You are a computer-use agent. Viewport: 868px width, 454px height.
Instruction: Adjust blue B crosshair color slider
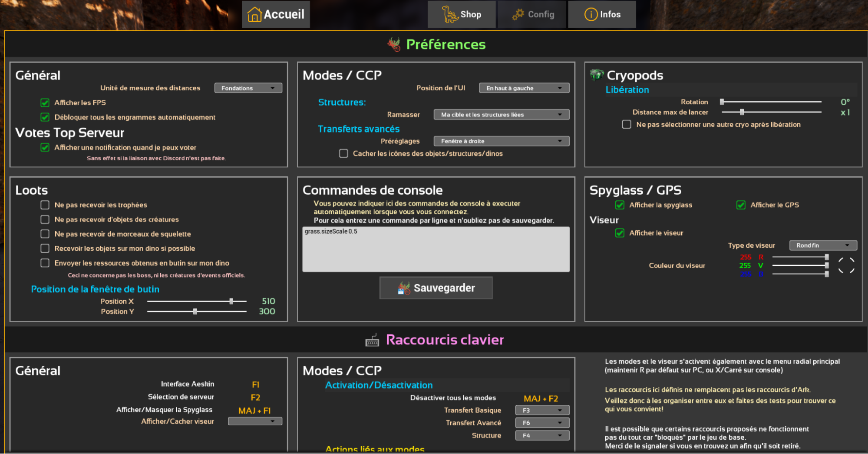(801, 274)
